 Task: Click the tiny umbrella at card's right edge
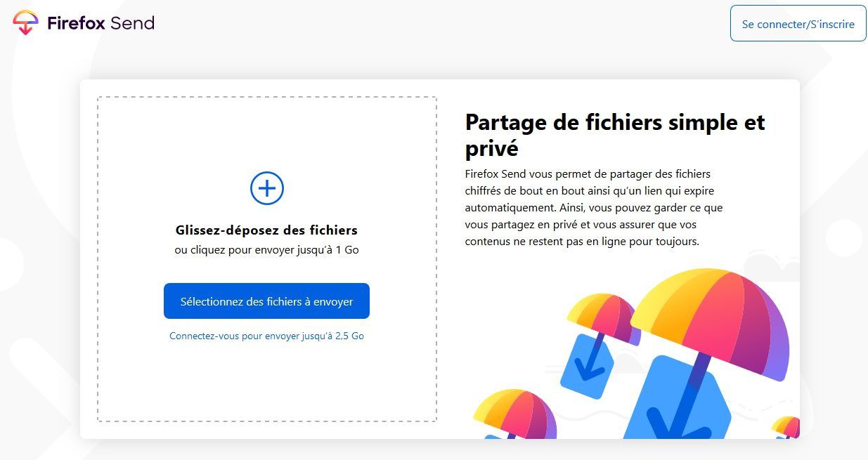pos(786,427)
